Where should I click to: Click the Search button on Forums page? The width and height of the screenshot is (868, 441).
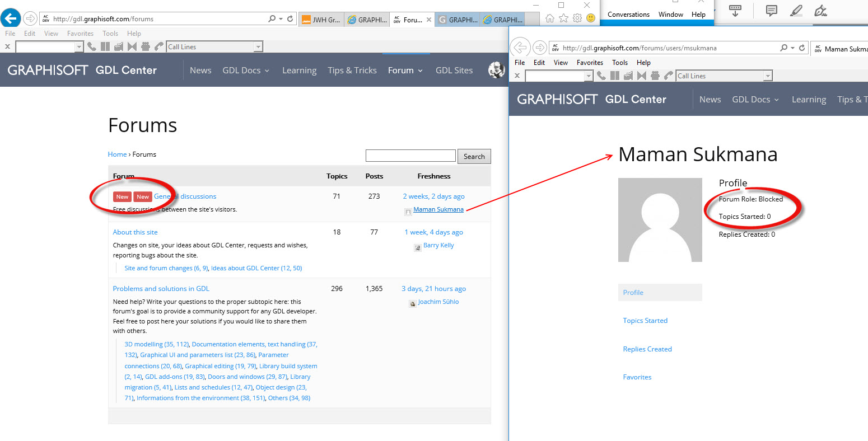pos(474,157)
